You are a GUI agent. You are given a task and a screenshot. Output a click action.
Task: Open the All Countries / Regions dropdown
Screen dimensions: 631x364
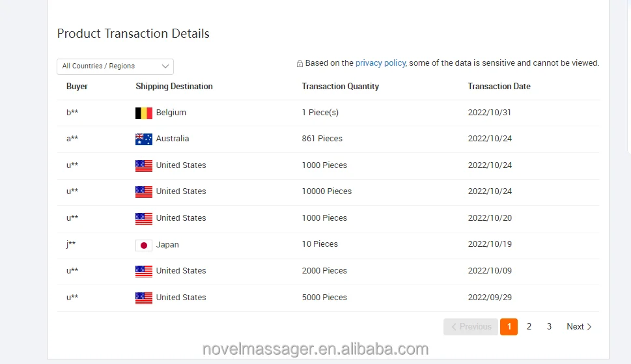[115, 66]
